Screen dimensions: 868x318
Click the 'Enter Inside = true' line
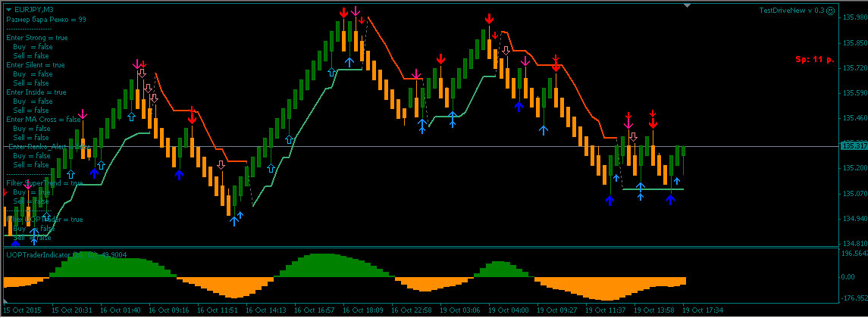[x=36, y=92]
